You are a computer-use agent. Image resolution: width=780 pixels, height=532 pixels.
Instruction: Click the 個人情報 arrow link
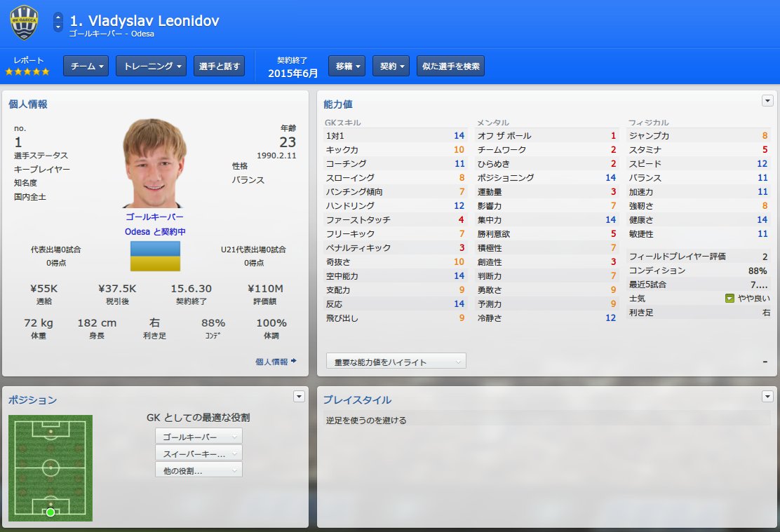tap(276, 362)
